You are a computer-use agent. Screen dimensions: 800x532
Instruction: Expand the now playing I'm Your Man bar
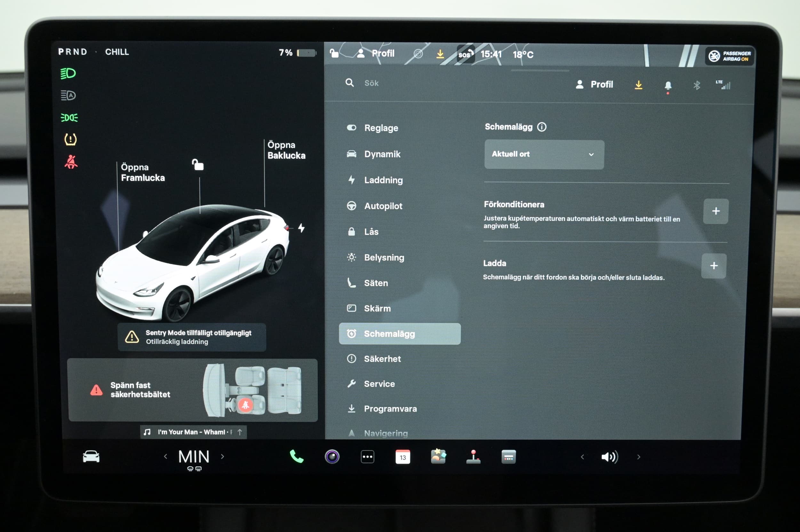[x=193, y=432]
